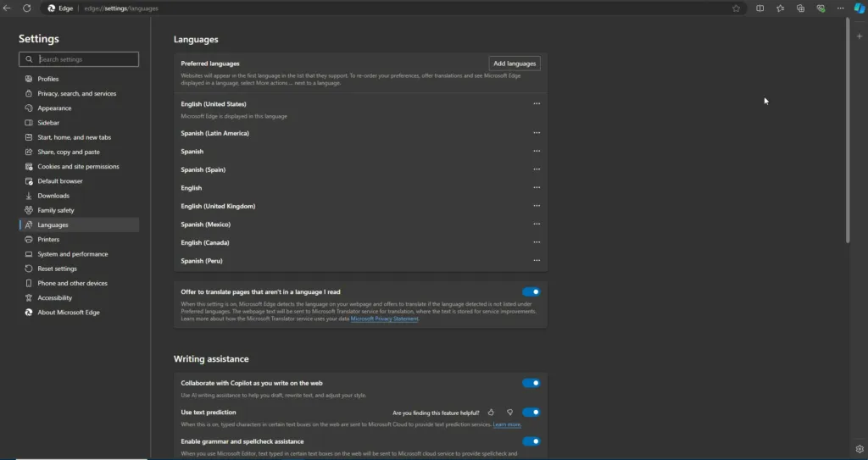Open Share, copy and paste settings
The width and height of the screenshot is (868, 460).
[x=79, y=152]
